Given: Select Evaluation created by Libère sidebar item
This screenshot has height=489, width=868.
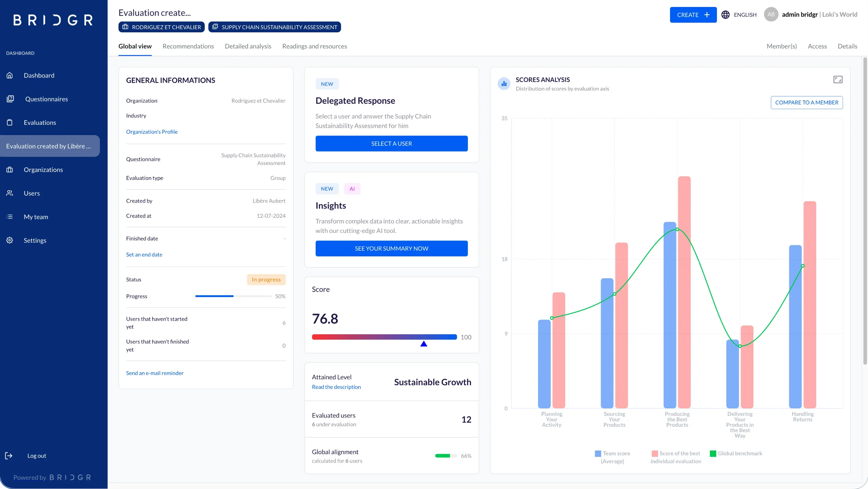Looking at the screenshot, I should coord(50,146).
